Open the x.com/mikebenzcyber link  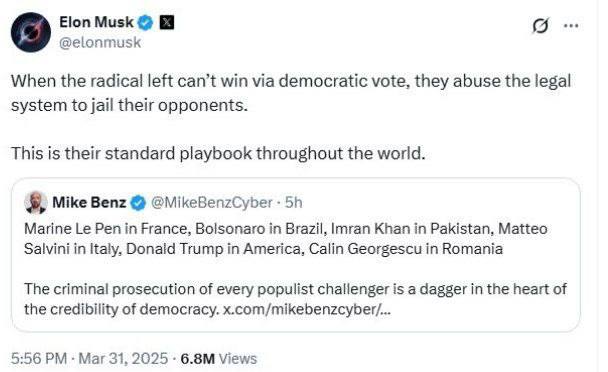coord(307,310)
